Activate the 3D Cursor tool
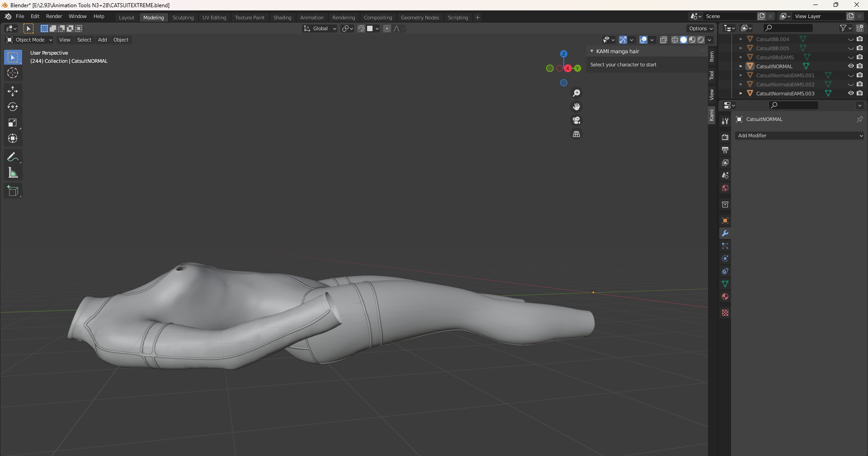This screenshot has height=456, width=868. pyautogui.click(x=13, y=73)
